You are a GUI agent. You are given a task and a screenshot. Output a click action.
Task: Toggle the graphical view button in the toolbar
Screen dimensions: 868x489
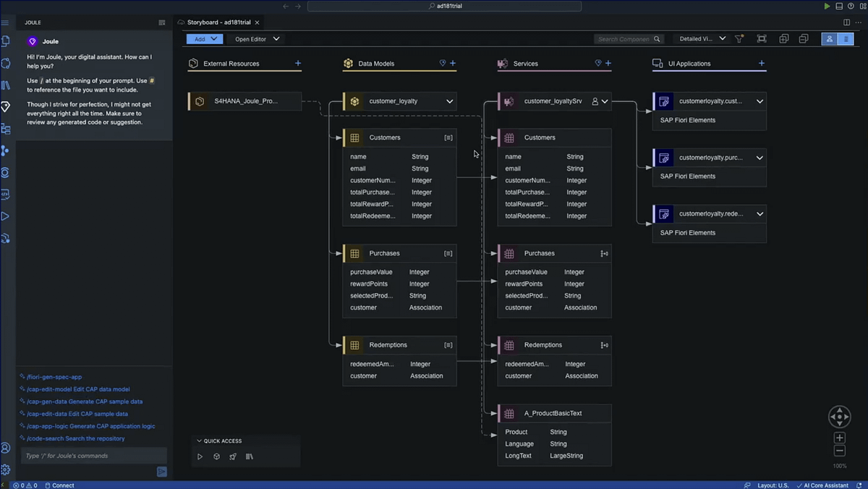point(830,39)
